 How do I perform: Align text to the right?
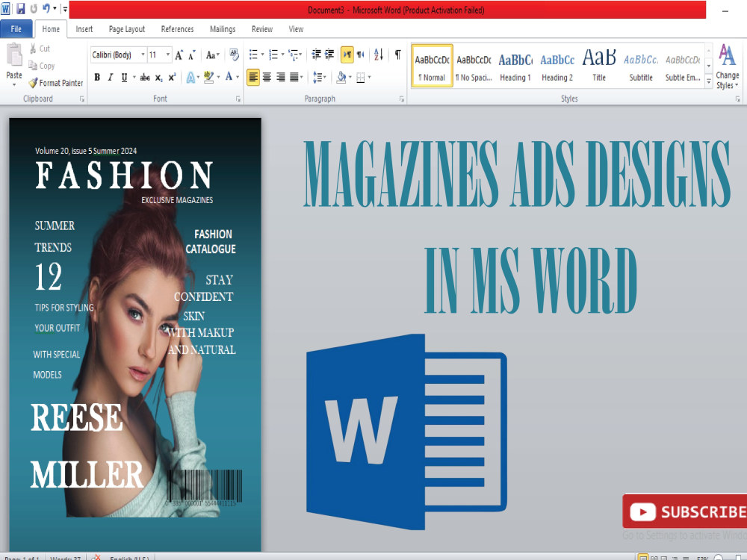[281, 77]
